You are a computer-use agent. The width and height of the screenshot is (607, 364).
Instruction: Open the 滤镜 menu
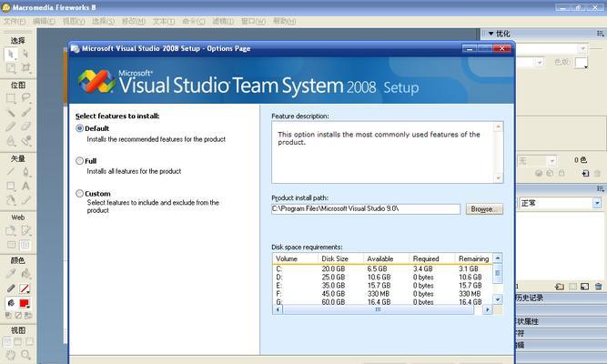click(223, 21)
